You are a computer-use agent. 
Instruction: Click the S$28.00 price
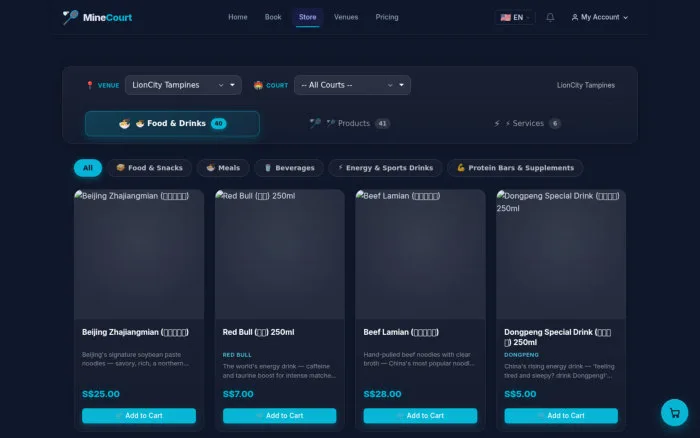click(382, 394)
